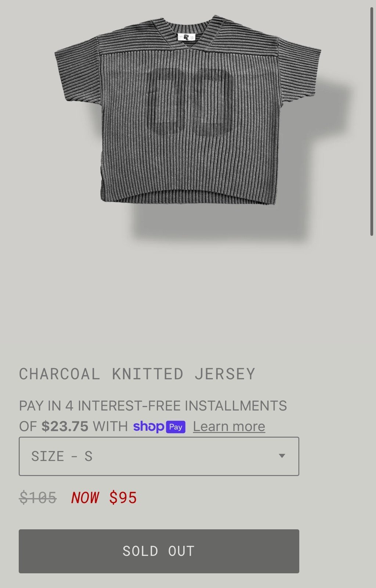Open the SIZE - S dropdown
Screen dimensions: 376x588
(x=159, y=456)
